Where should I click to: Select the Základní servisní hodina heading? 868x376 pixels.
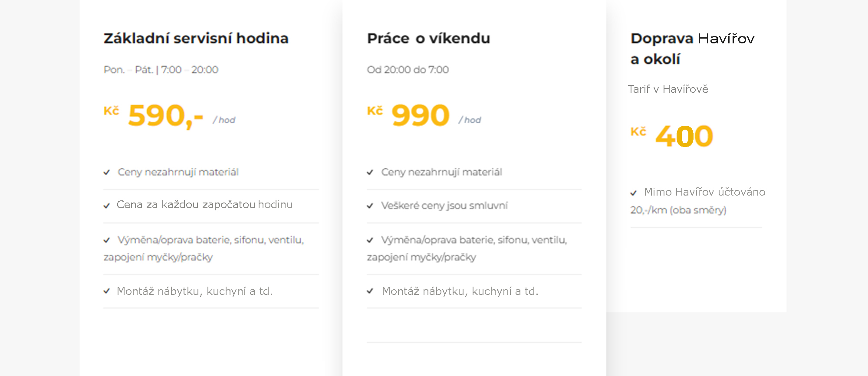pyautogui.click(x=196, y=38)
